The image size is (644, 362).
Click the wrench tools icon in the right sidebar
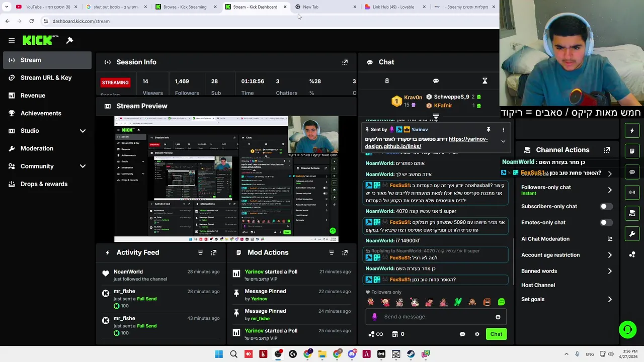coord(632,234)
